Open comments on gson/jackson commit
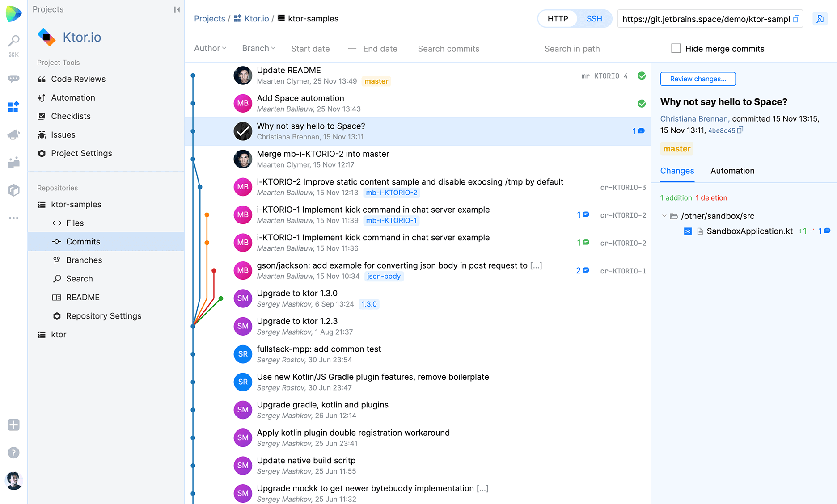Image resolution: width=837 pixels, height=504 pixels. (583, 270)
